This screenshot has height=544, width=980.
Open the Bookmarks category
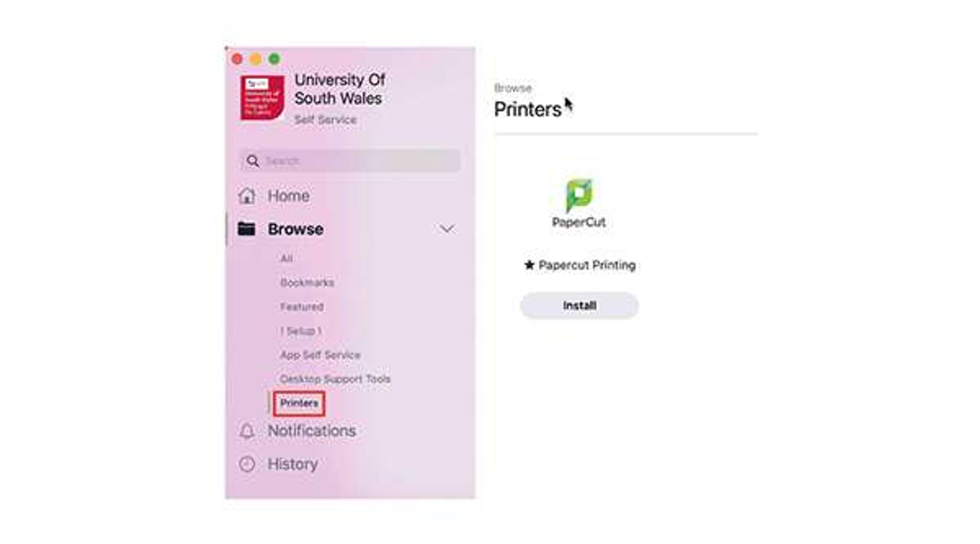pyautogui.click(x=307, y=283)
